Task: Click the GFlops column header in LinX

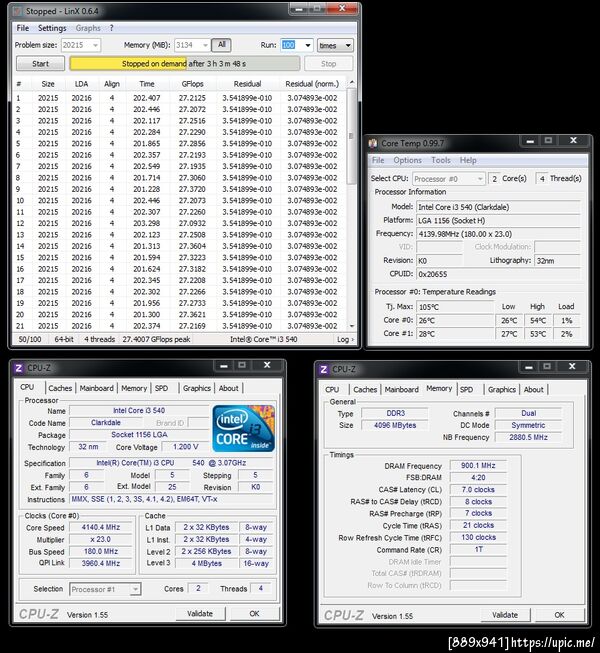Action: click(x=192, y=84)
